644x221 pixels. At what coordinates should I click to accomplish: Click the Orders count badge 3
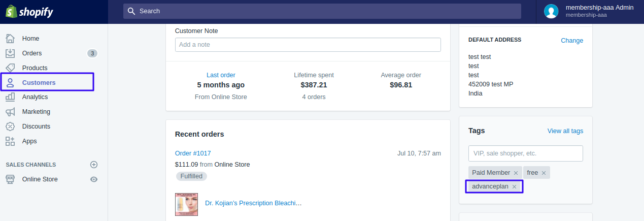click(92, 53)
